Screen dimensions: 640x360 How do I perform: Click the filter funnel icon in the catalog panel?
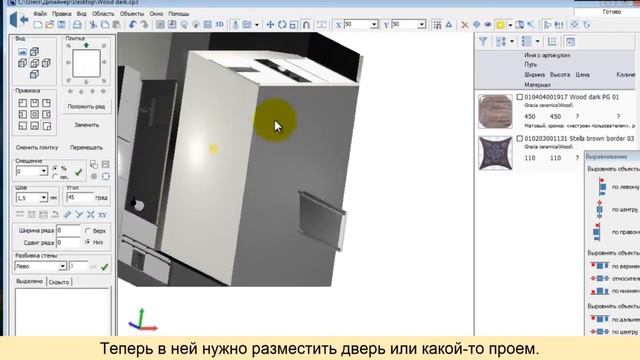[x=483, y=41]
